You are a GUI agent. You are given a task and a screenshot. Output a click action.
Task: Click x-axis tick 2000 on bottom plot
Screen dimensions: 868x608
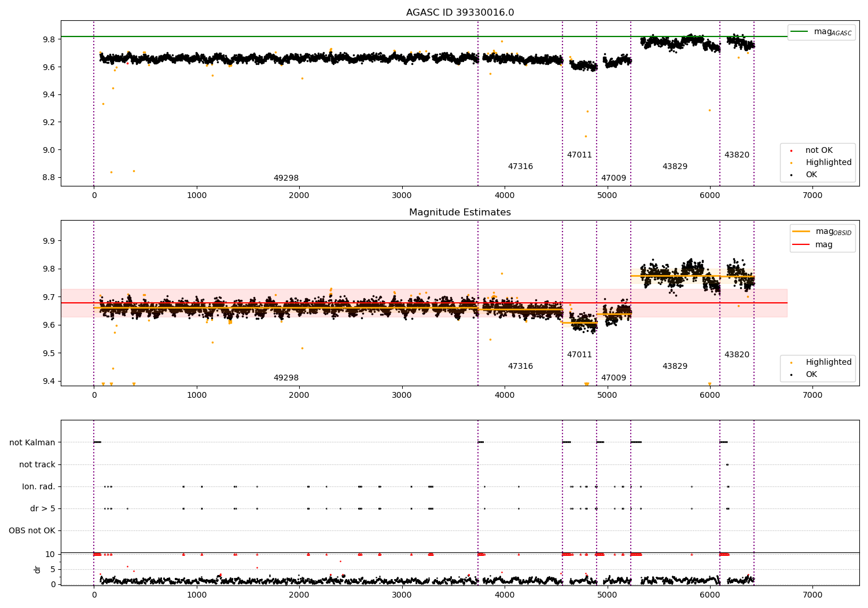299,595
